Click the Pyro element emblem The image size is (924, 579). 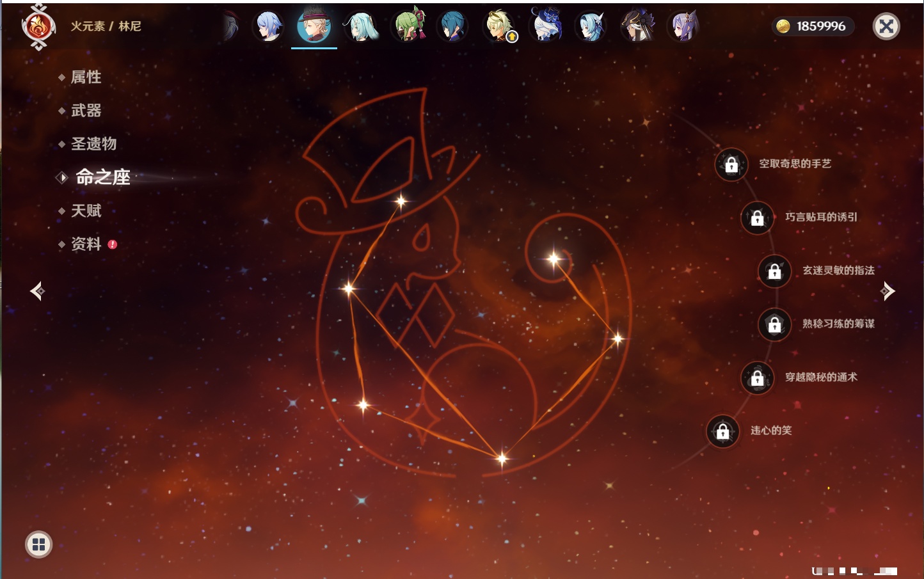38,27
